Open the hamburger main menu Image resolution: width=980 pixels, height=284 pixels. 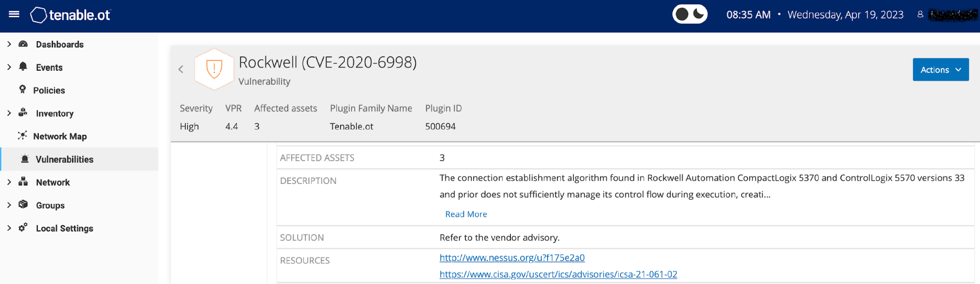(14, 14)
